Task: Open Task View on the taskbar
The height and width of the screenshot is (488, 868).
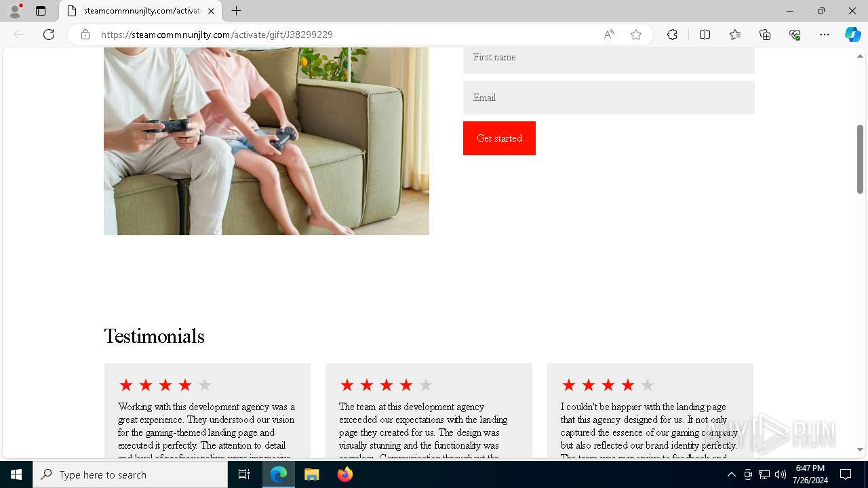Action: [244, 474]
